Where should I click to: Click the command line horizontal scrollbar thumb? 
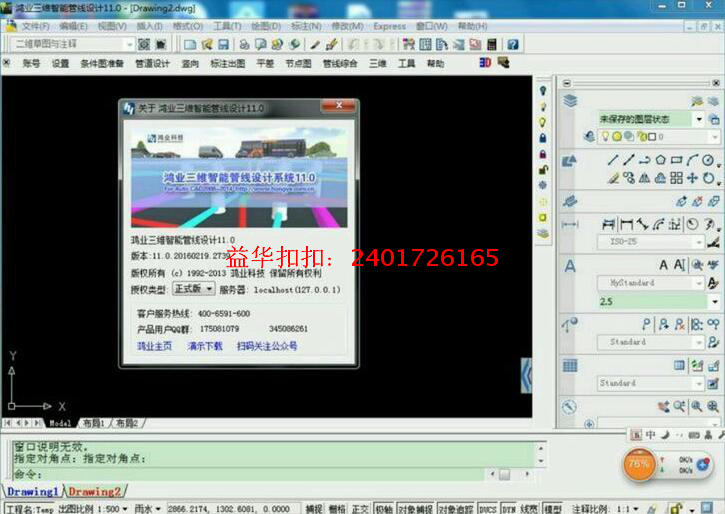coord(505,475)
